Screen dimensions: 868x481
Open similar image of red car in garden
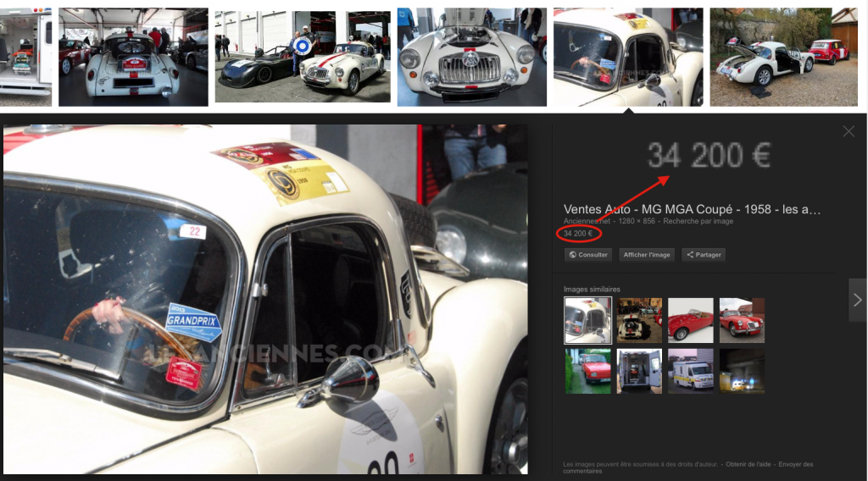coord(588,371)
